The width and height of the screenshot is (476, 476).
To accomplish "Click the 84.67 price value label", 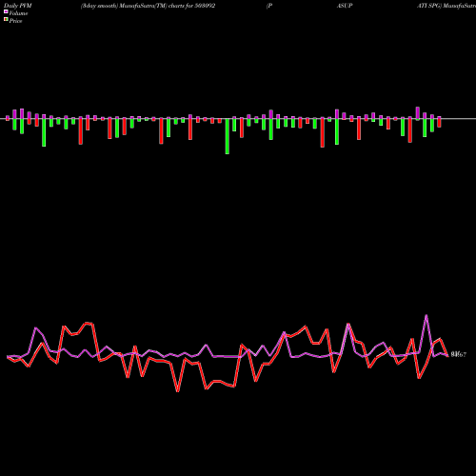I will pos(459,354).
